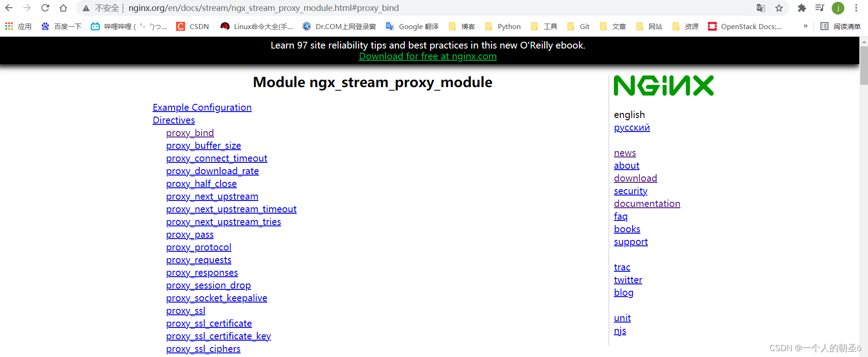Image resolution: width=868 pixels, height=357 pixels.
Task: Show more bookmarks via the chevron
Action: tap(805, 26)
